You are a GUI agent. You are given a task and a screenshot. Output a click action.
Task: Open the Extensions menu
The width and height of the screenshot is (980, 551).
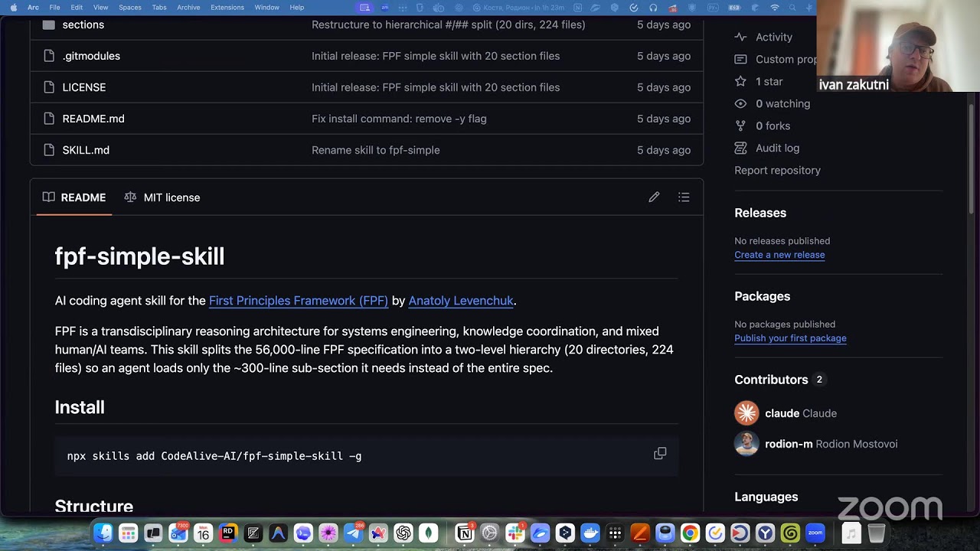pyautogui.click(x=227, y=7)
